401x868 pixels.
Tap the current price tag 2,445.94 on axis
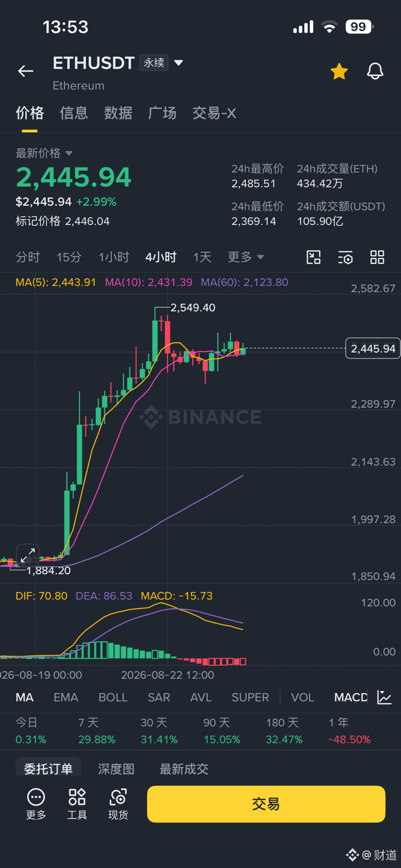(373, 348)
